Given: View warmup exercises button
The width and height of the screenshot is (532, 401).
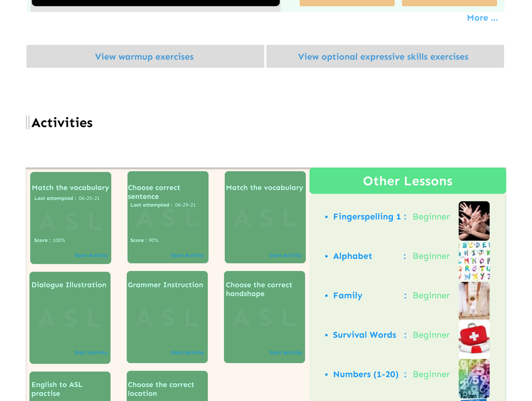Looking at the screenshot, I should point(145,56).
